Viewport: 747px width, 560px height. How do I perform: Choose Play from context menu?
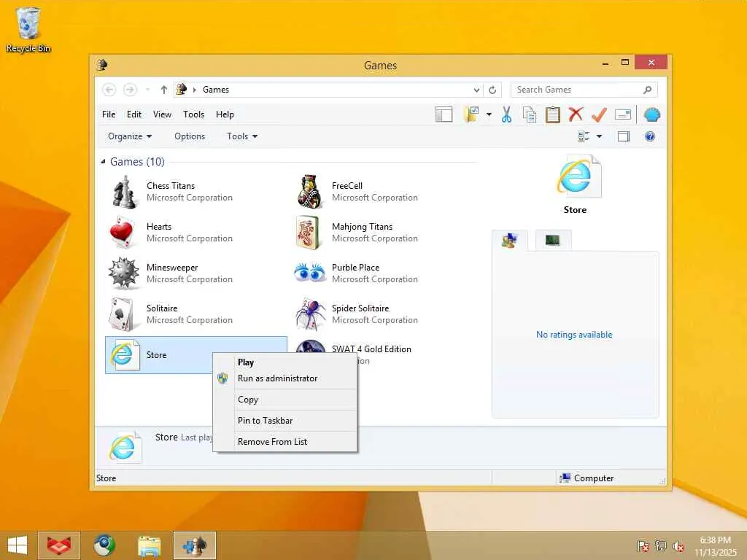(285, 362)
